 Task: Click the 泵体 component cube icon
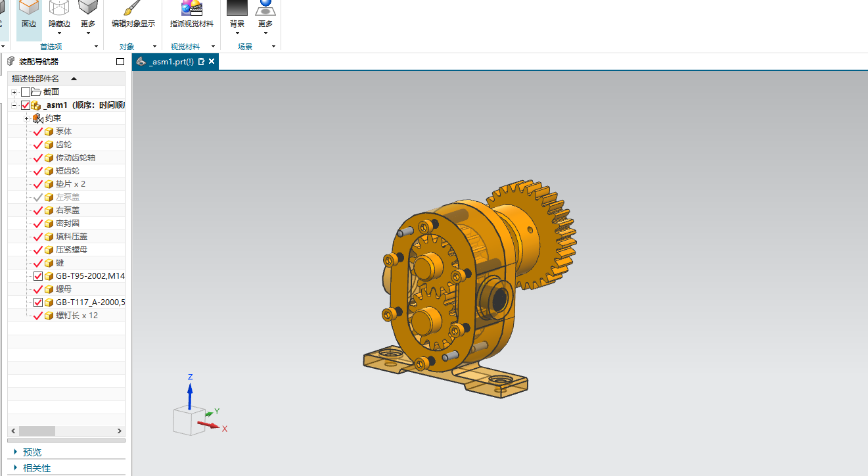[49, 131]
